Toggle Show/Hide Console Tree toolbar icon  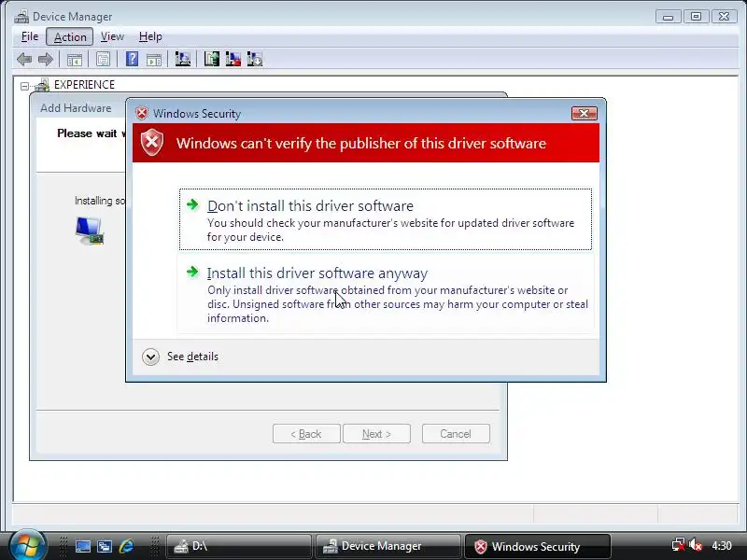tap(75, 60)
